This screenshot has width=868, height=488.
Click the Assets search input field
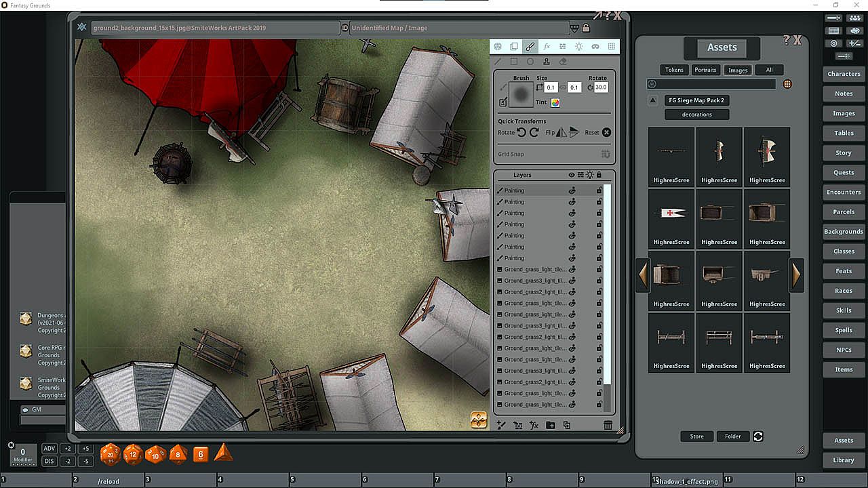point(712,84)
